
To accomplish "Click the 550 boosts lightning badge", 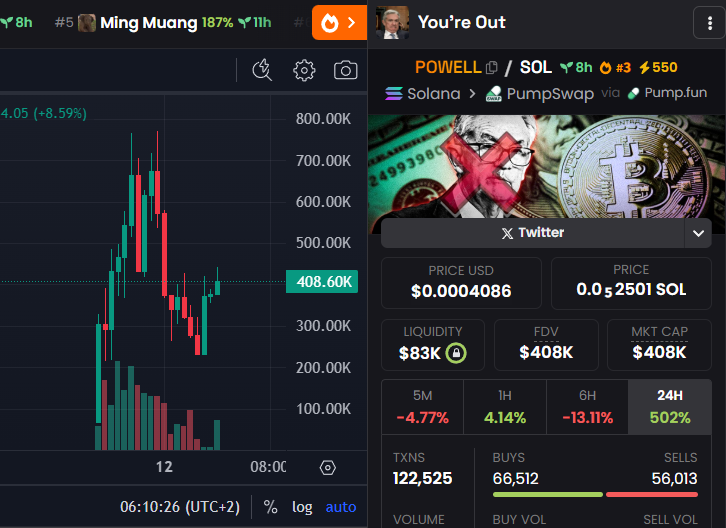I will coord(658,68).
